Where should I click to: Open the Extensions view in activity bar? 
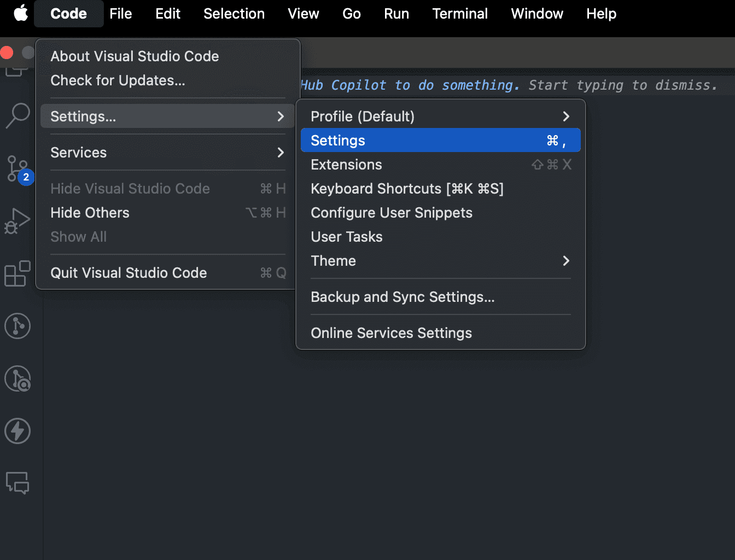(x=17, y=273)
